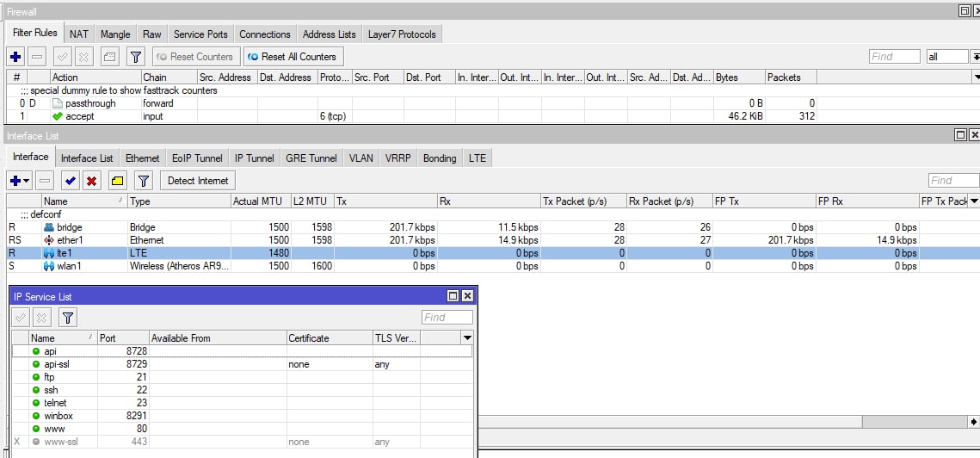Click the Port column header in IP Service List
Viewport: 980px width, 458px height.
coord(124,337)
